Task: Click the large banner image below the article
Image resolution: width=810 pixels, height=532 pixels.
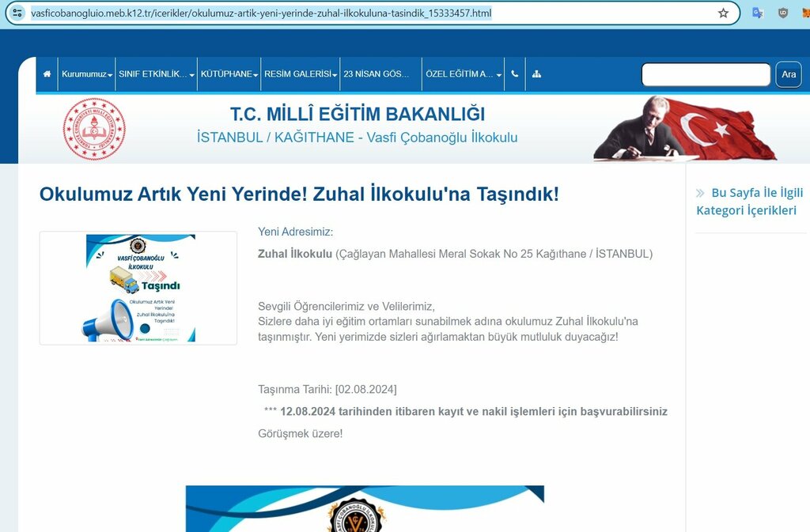Action: tap(365, 509)
